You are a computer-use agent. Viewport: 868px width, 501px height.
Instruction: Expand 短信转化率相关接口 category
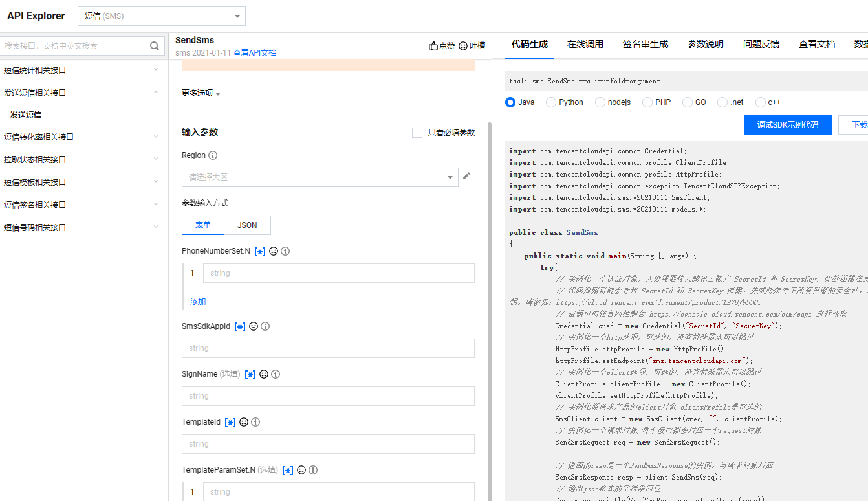point(81,137)
